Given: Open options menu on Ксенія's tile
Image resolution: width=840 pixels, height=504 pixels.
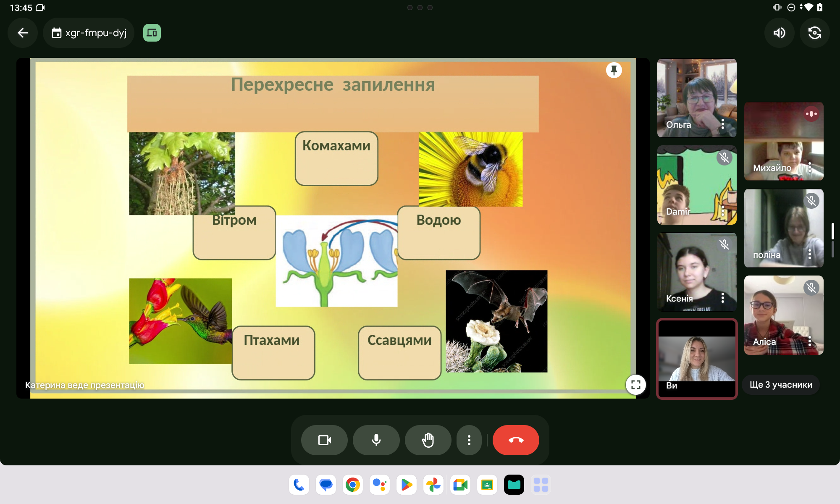Looking at the screenshot, I should 723,298.
